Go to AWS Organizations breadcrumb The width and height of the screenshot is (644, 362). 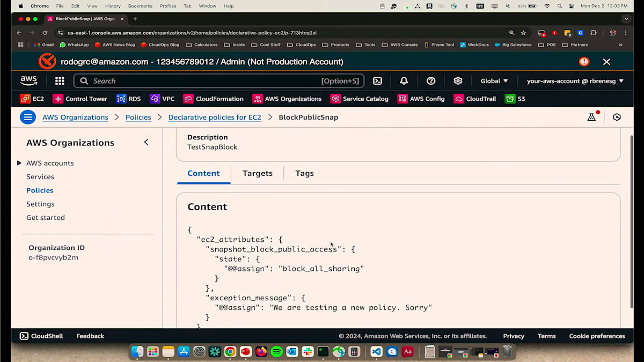[75, 117]
